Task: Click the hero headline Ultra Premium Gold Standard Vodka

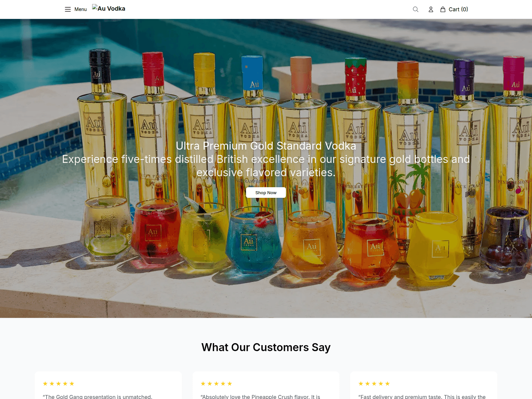Action: point(266,146)
